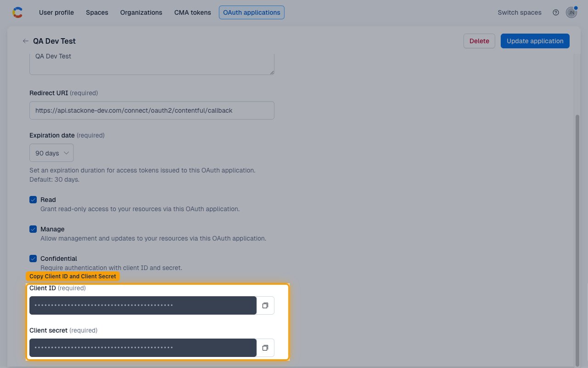
Task: Click text 'Default: 30 days.'
Action: [54, 179]
